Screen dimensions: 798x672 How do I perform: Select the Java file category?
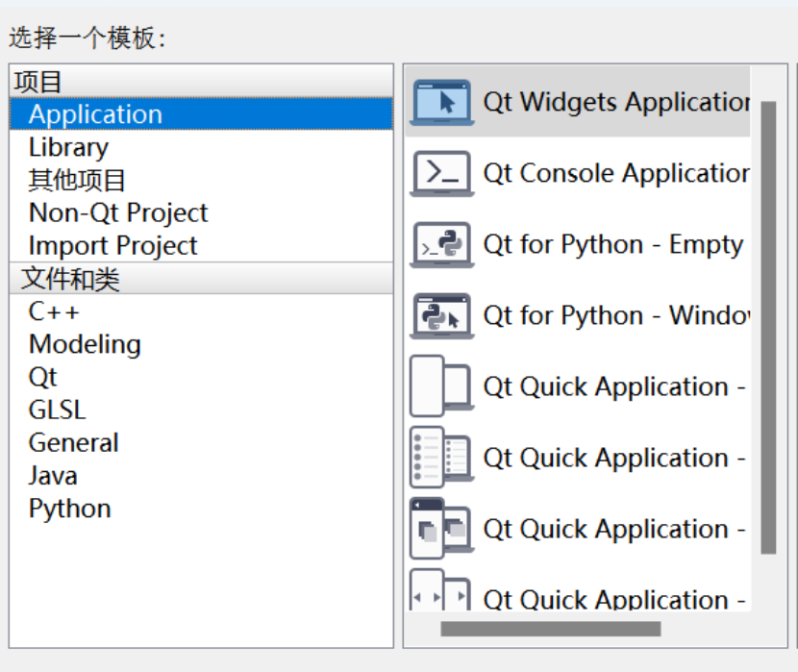[x=201, y=476]
